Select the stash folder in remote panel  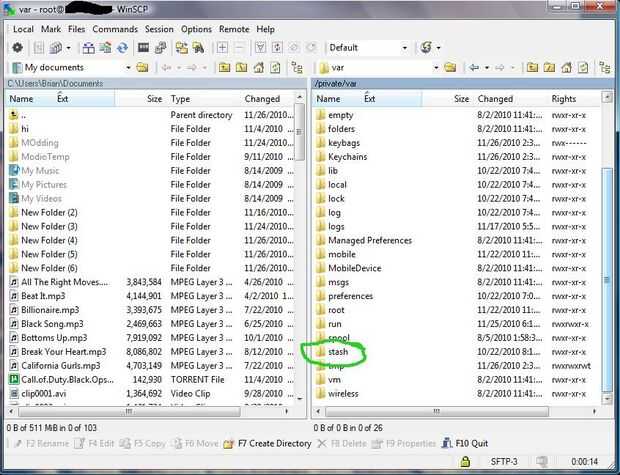click(x=338, y=352)
